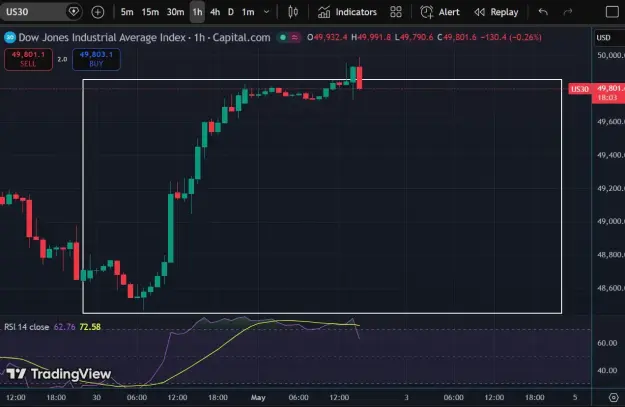Switch to the D daily timeframe
625x407 pixels.
point(231,12)
